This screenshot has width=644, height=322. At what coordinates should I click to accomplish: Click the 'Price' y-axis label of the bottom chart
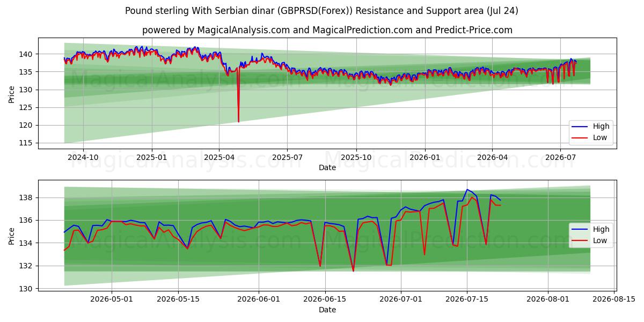point(12,235)
